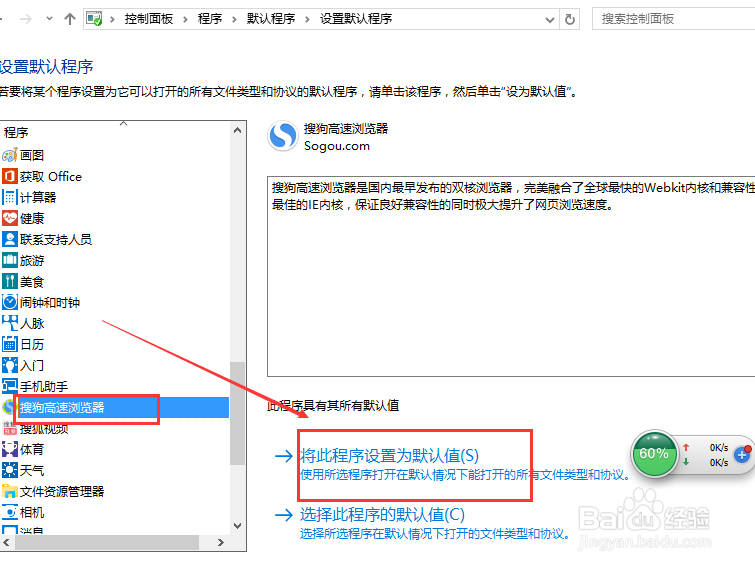Expand the chevron after 默认程序 breadcrumb
Image resolution: width=755 pixels, height=568 pixels.
click(x=307, y=19)
